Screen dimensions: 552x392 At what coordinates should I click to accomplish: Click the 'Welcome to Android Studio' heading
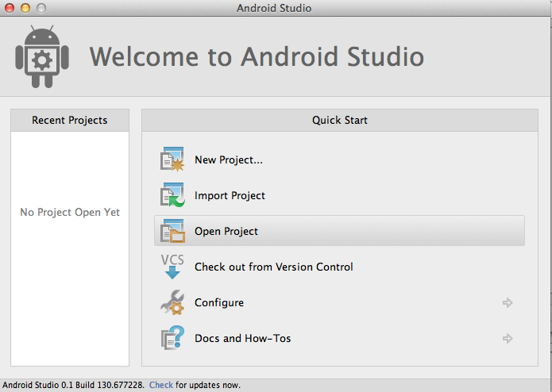tap(257, 56)
